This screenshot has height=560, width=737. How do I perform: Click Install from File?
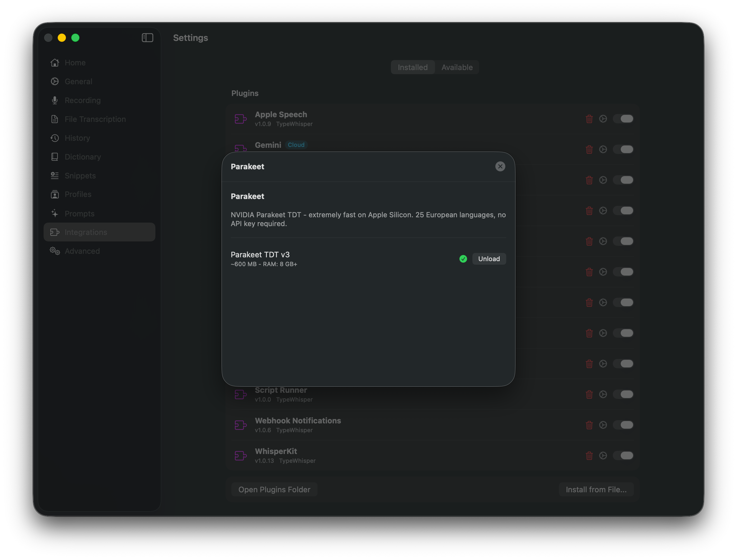(596, 489)
